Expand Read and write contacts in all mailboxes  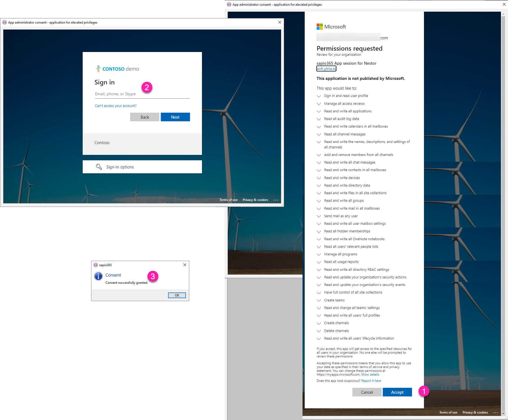click(x=319, y=170)
